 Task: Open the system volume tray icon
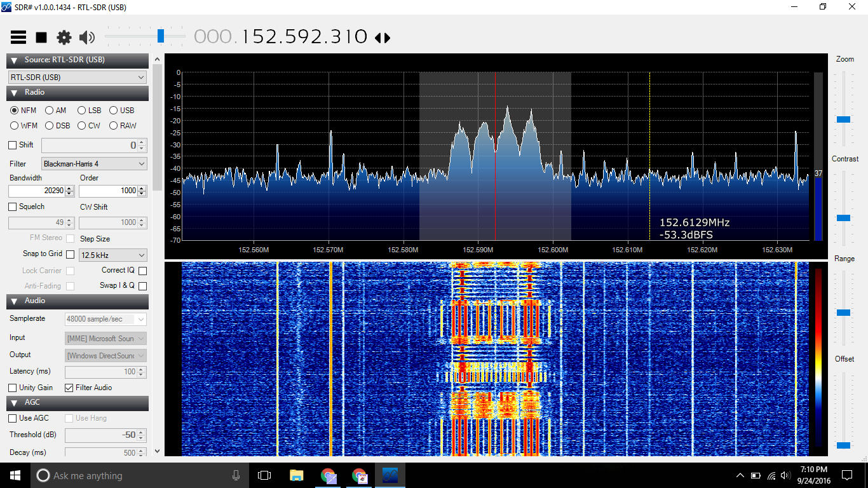[x=787, y=475]
